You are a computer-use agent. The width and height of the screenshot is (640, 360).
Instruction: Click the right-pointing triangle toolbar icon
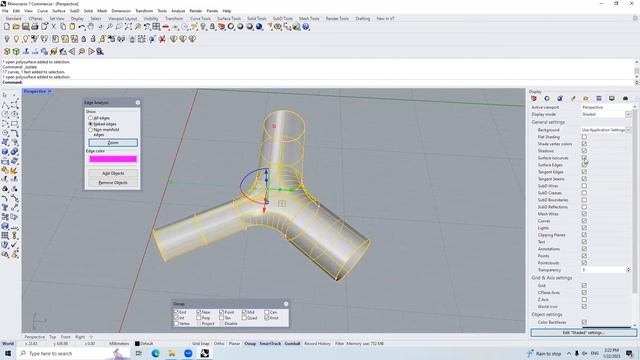91,51
